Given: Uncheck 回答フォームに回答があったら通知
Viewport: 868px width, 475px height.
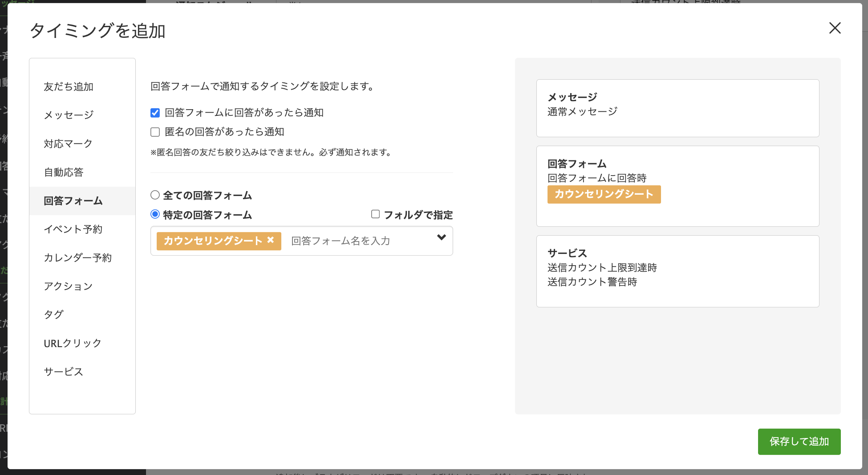Looking at the screenshot, I should 155,113.
